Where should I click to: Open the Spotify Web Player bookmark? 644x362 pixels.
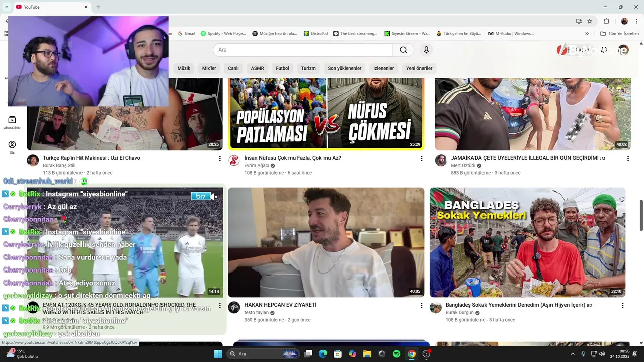(223, 34)
